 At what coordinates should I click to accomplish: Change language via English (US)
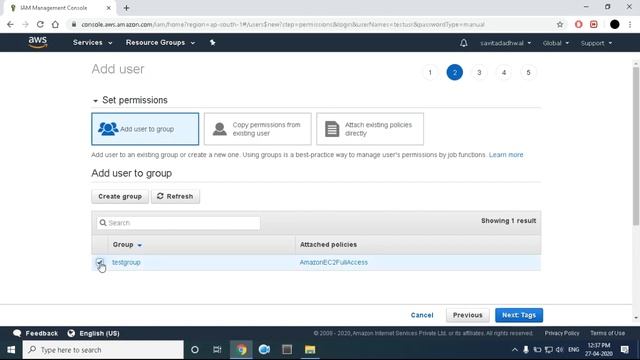coord(93,333)
